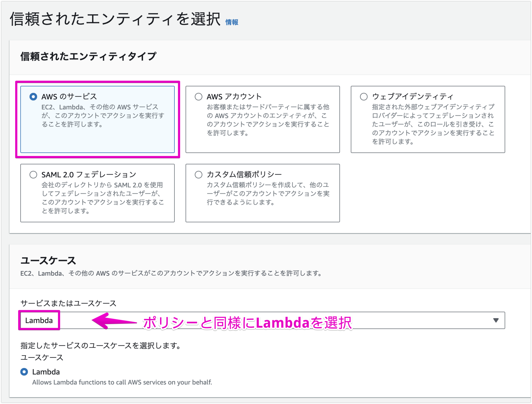Click the AWS アカウント card description text

[x=268, y=120]
